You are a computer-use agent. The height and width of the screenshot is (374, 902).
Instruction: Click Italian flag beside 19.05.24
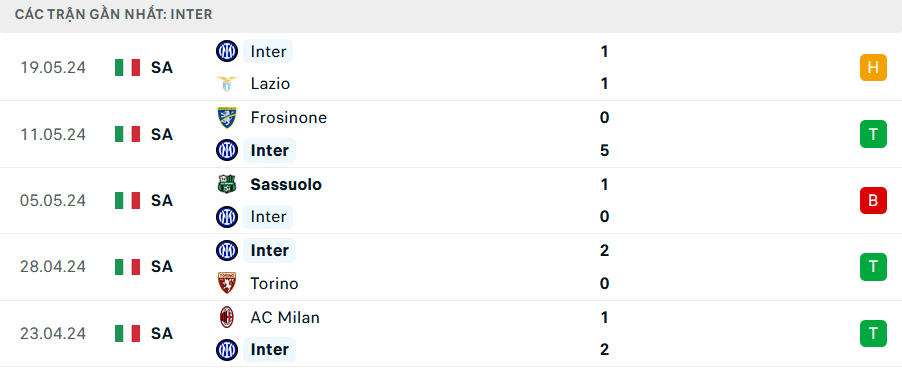(x=128, y=68)
